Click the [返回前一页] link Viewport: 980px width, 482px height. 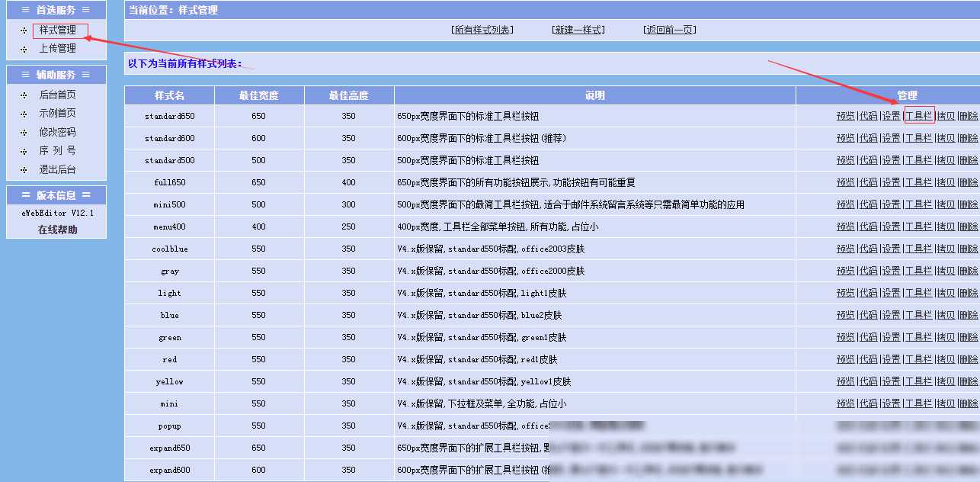pos(670,30)
